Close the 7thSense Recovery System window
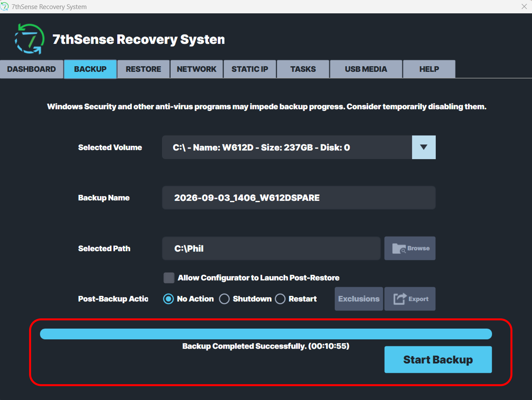Viewport: 532px width, 400px height. (524, 6)
